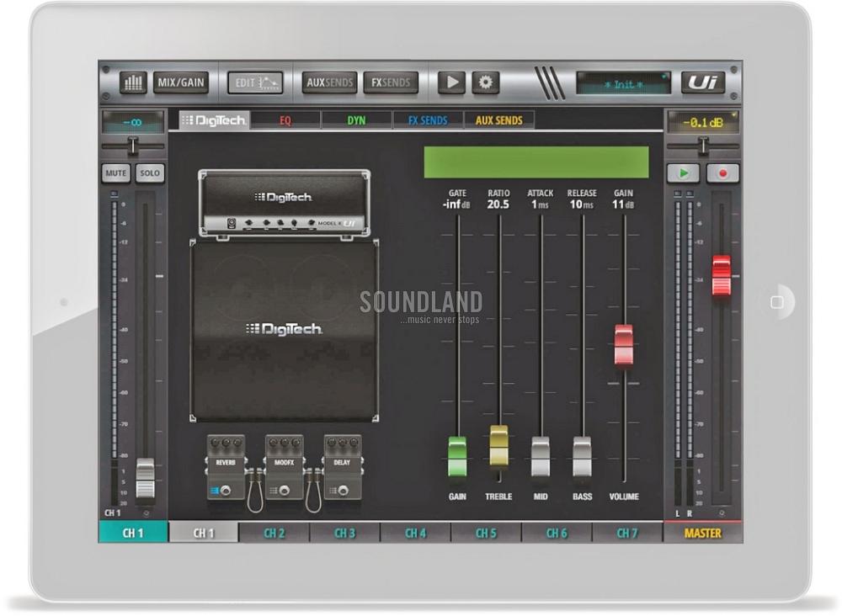Click the MID fader knob

541,457
